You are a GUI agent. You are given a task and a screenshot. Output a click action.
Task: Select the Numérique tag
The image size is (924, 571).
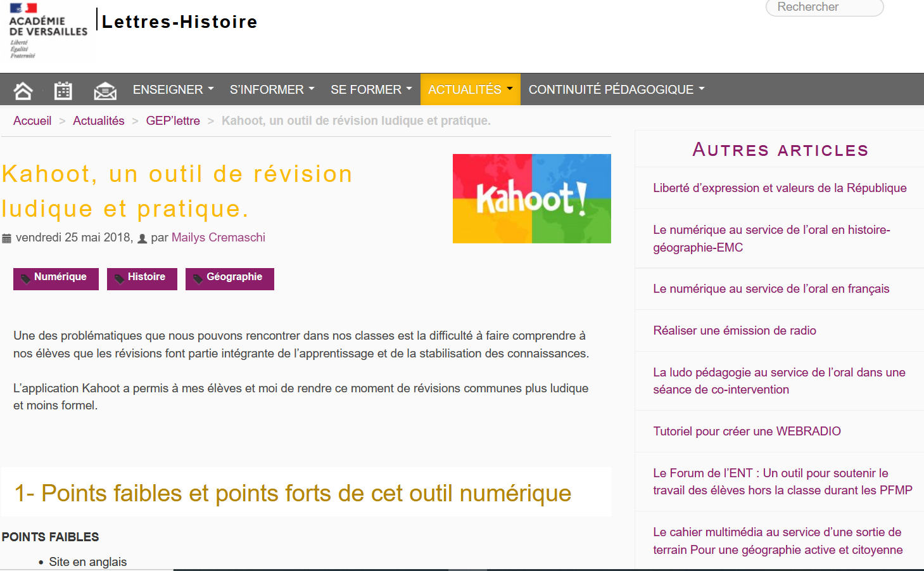56,278
